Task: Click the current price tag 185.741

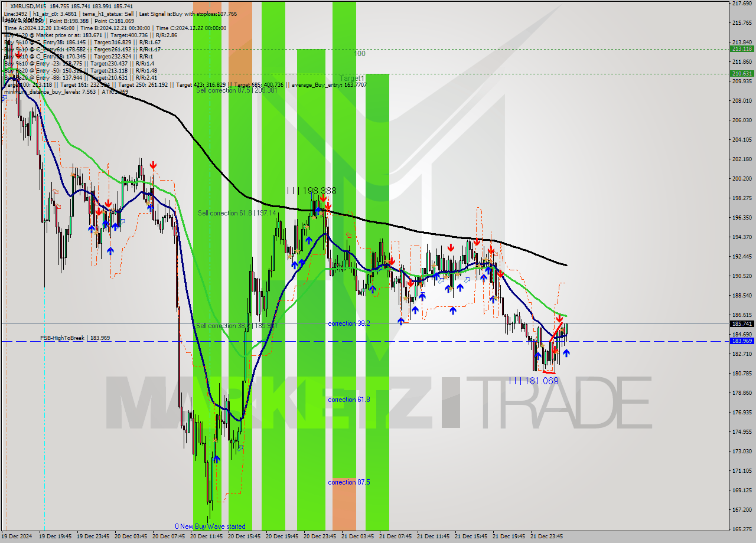Action: click(x=742, y=323)
